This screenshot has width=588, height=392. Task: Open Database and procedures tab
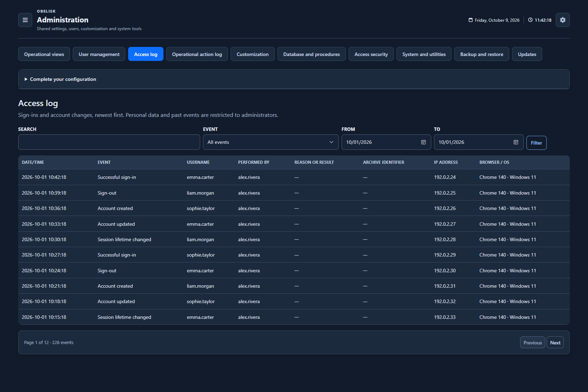tap(311, 54)
